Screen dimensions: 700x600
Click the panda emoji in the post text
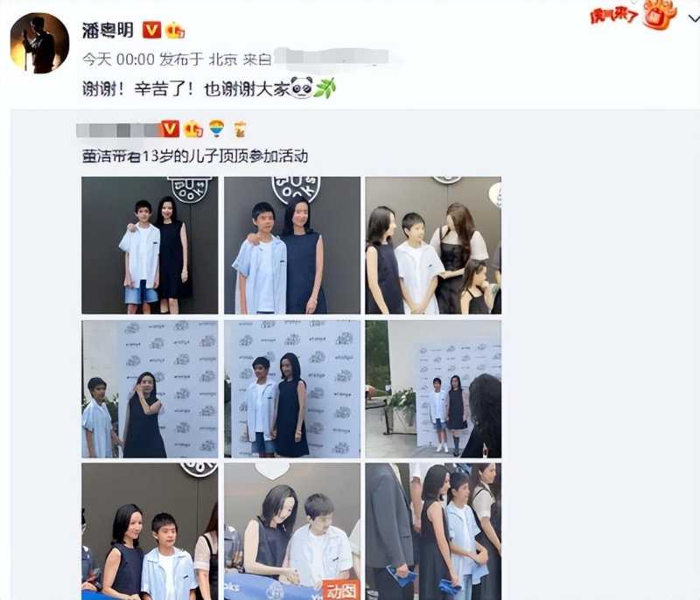[x=302, y=87]
